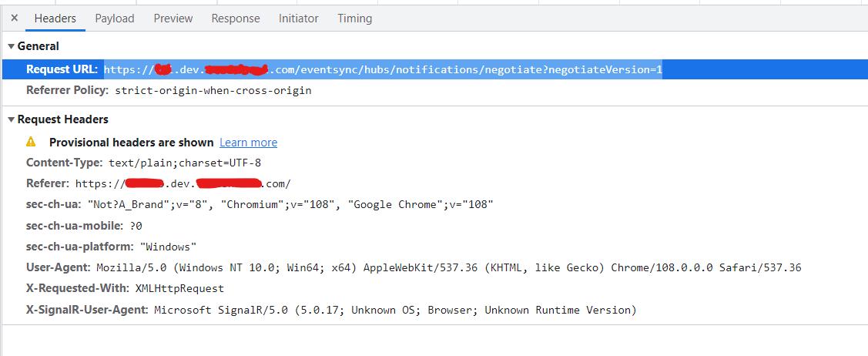Open the Timing tab
The height and width of the screenshot is (356, 868).
tap(354, 18)
